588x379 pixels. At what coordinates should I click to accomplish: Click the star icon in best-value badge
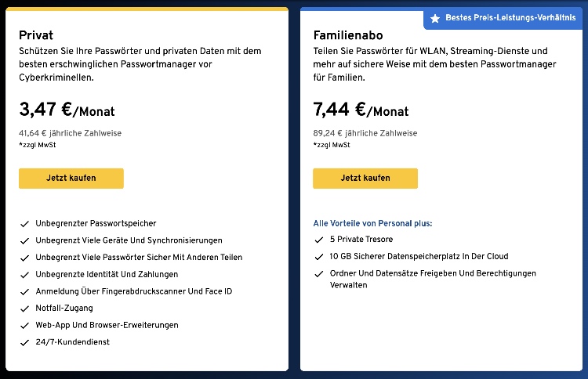pos(435,18)
